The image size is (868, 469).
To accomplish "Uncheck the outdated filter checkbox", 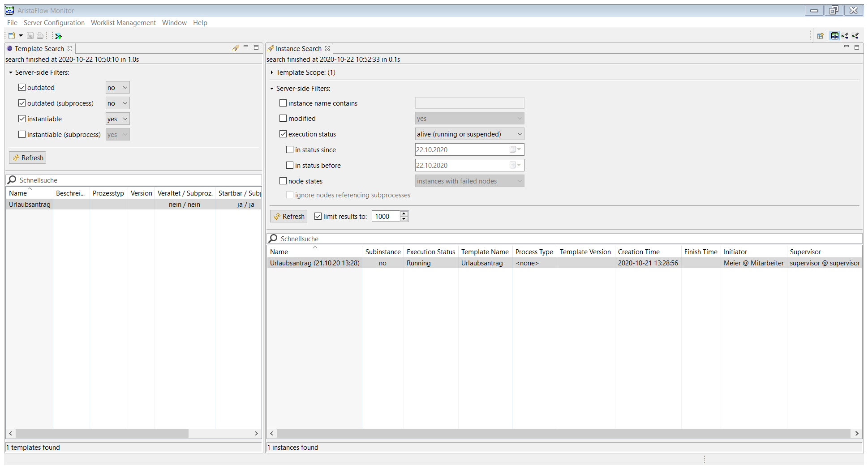I will coord(22,88).
